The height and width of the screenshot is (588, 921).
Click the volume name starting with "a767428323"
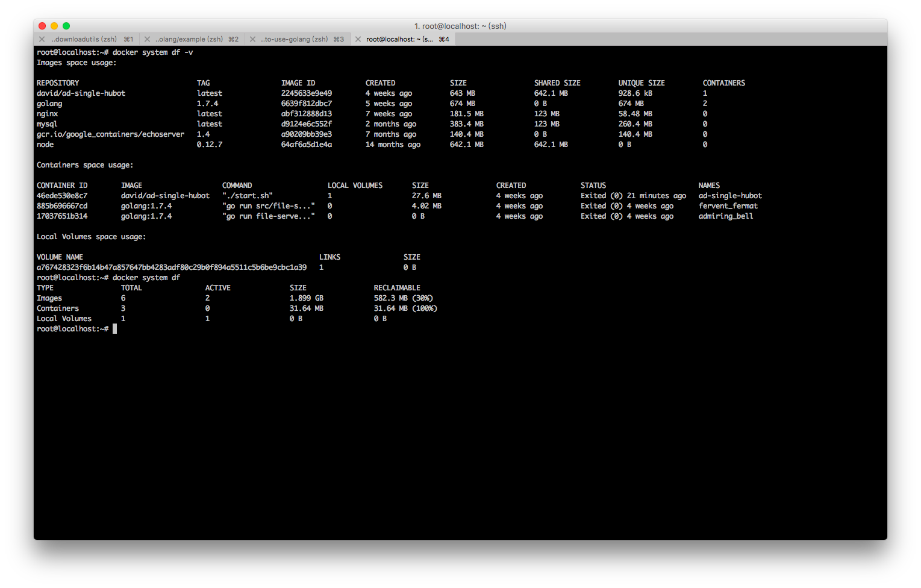pyautogui.click(x=172, y=267)
